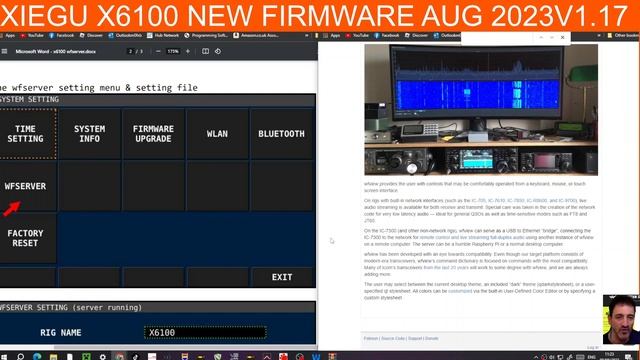The width and height of the screenshot is (640, 360).
Task: Open Settings gear on taskbar
Action: 102,357
